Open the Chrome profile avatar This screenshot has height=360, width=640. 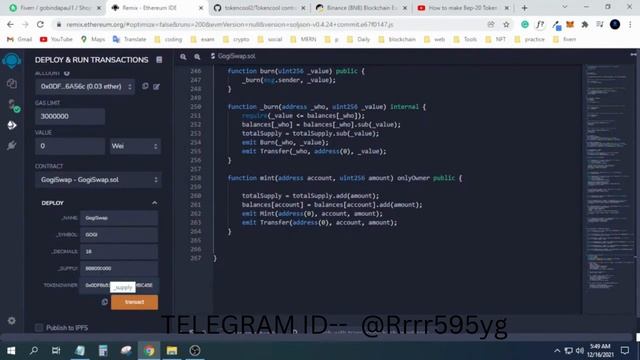[x=615, y=24]
